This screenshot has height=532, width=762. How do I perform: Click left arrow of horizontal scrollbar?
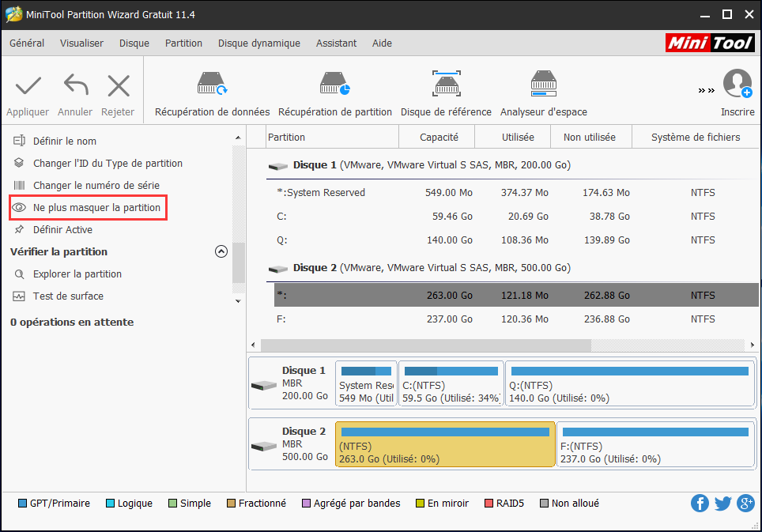pyautogui.click(x=253, y=345)
